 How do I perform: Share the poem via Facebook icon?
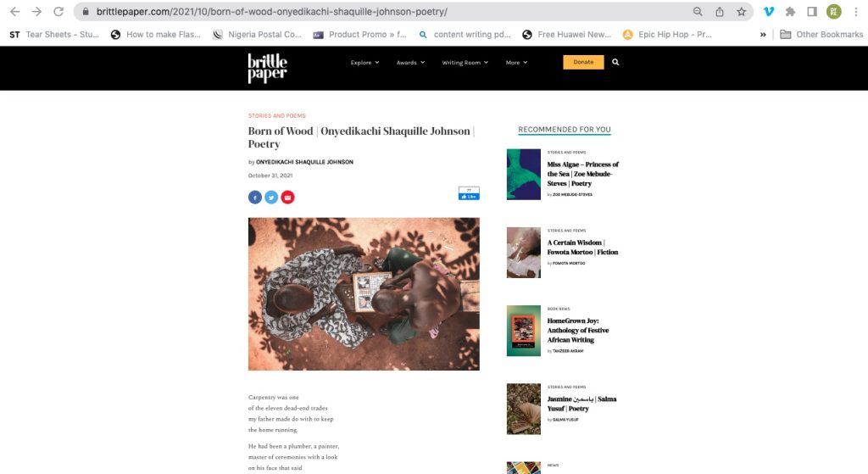(x=254, y=197)
